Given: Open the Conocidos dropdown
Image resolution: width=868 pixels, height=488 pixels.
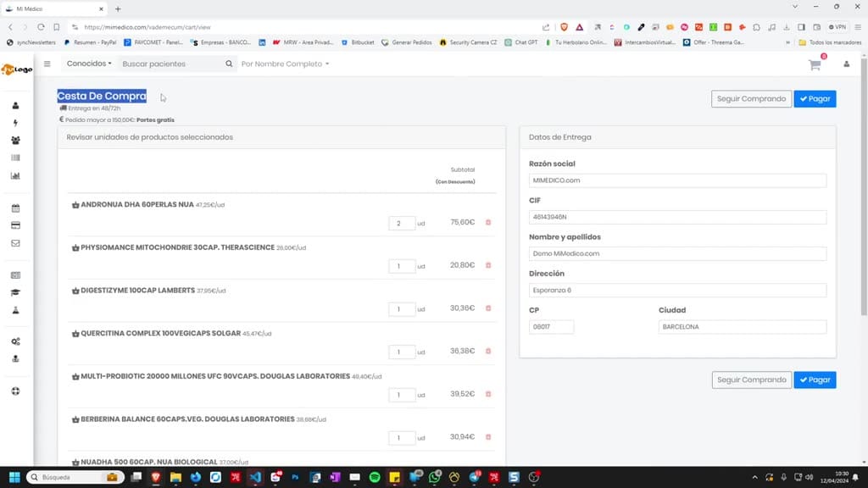Looking at the screenshot, I should tap(89, 64).
